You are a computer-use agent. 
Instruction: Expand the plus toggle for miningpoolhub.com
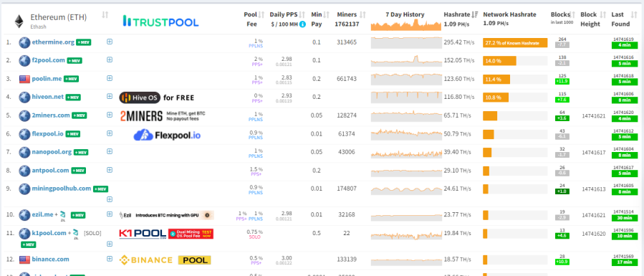point(110,199)
